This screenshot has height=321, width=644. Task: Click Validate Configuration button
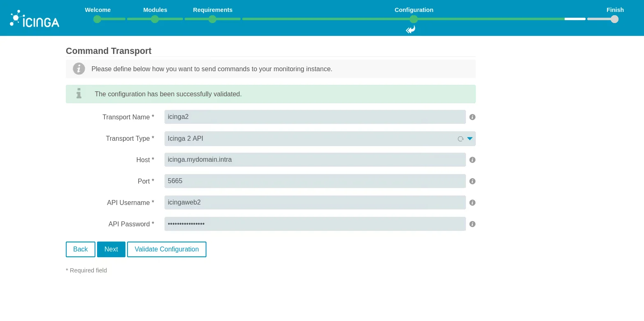(x=167, y=249)
